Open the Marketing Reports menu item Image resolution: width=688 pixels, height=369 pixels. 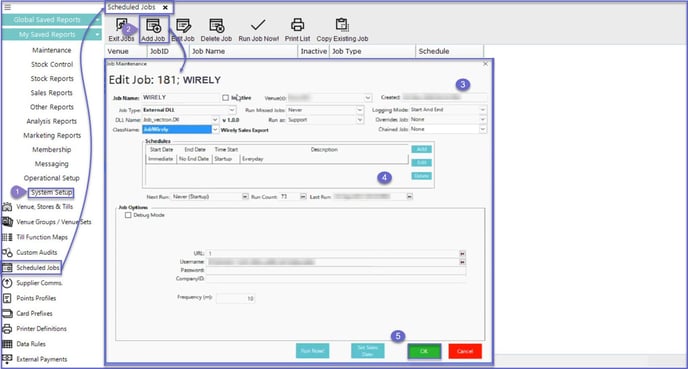pos(52,135)
